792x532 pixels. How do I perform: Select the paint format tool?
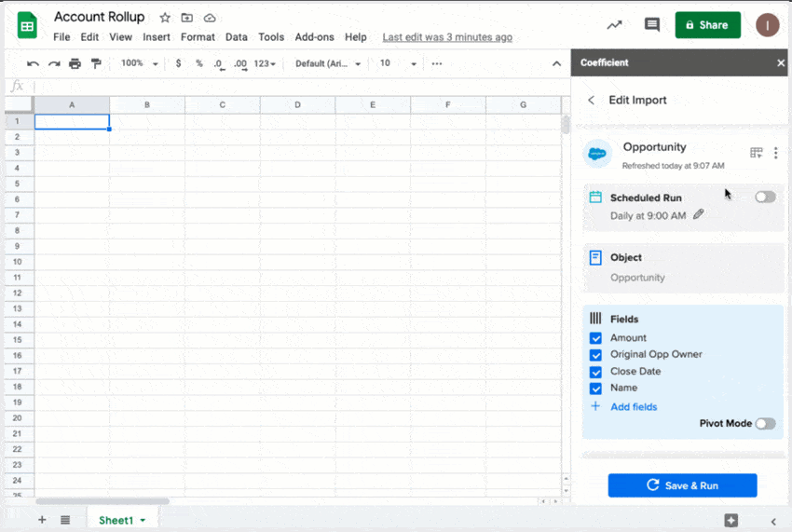[x=95, y=63]
